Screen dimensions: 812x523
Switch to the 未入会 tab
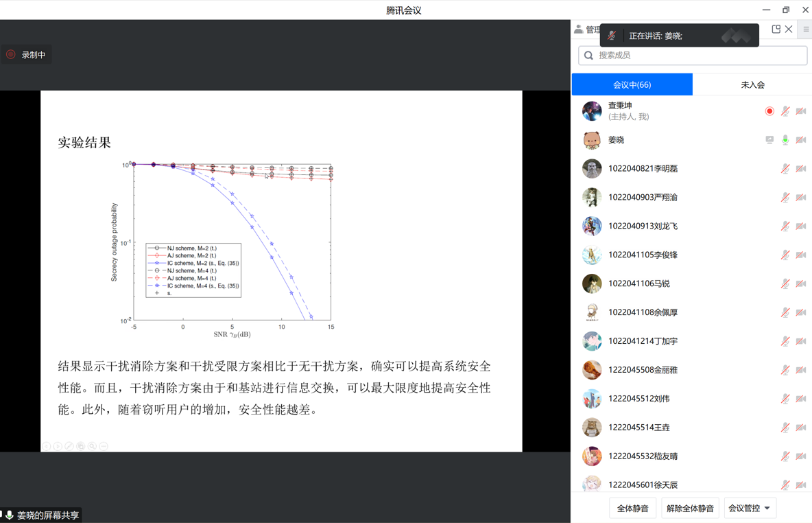[x=752, y=85]
